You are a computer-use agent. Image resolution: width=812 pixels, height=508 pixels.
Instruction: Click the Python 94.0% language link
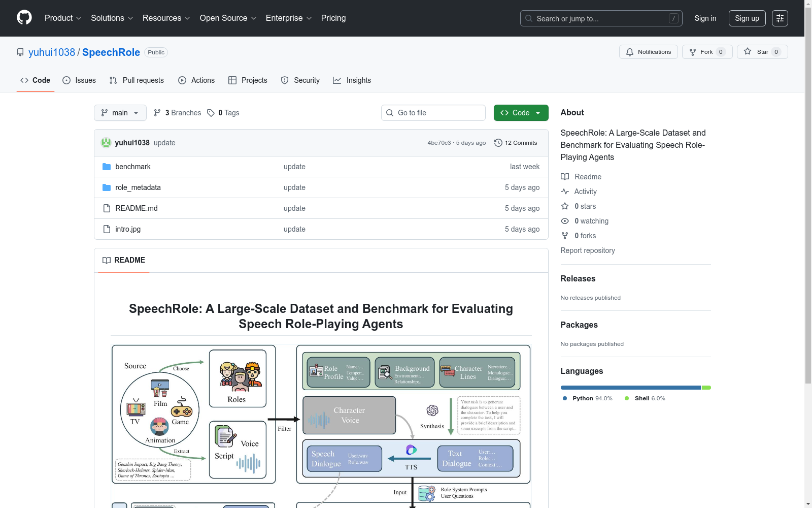[x=588, y=398]
